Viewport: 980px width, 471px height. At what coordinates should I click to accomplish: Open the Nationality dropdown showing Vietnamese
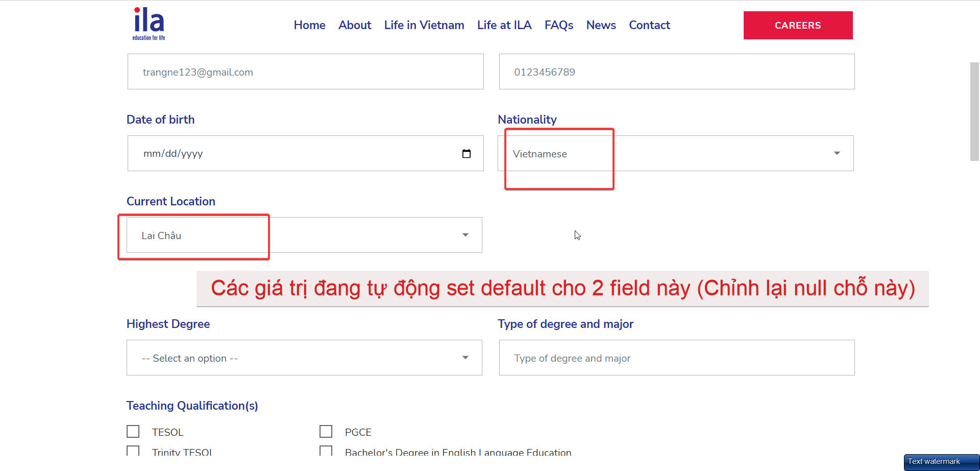pos(676,153)
